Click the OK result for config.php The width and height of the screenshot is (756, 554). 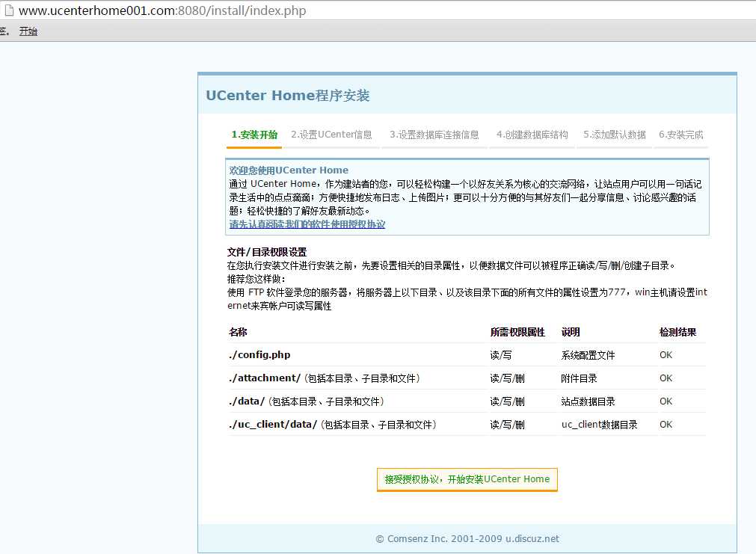pos(666,355)
